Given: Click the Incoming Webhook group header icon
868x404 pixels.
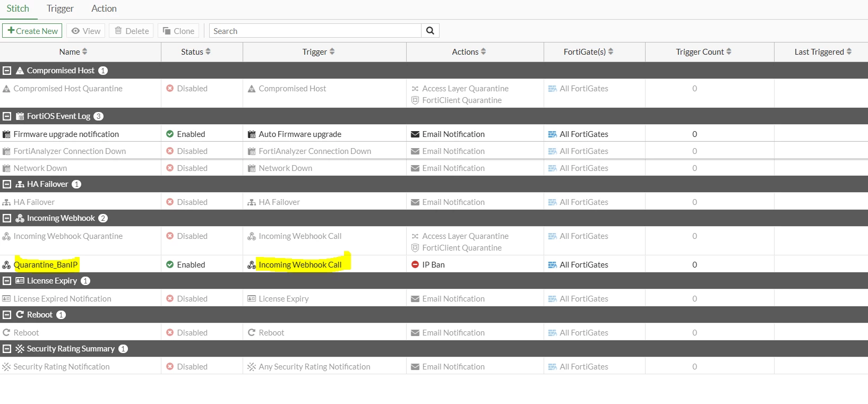Looking at the screenshot, I should (20, 218).
